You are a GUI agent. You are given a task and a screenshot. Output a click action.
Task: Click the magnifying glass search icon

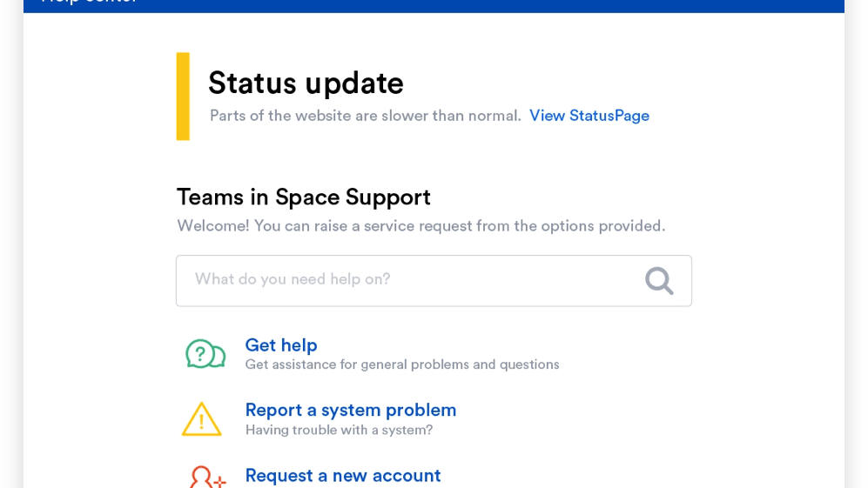[x=659, y=280]
